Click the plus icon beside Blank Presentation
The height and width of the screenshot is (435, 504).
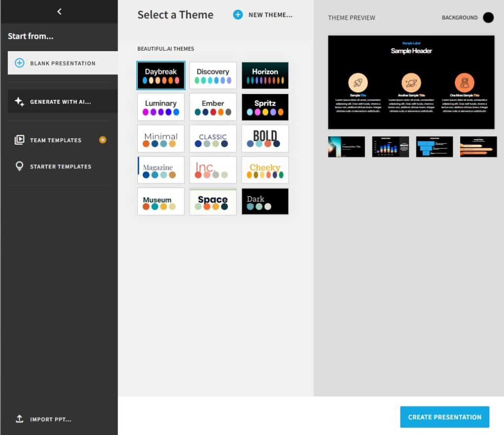(x=19, y=63)
